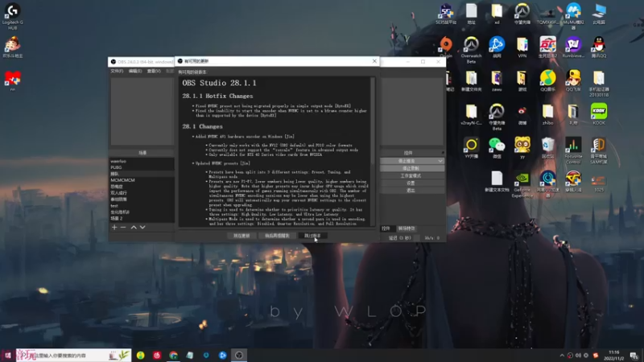Click the Update Now button in dialog
This screenshot has width=644, height=362.
tap(242, 236)
